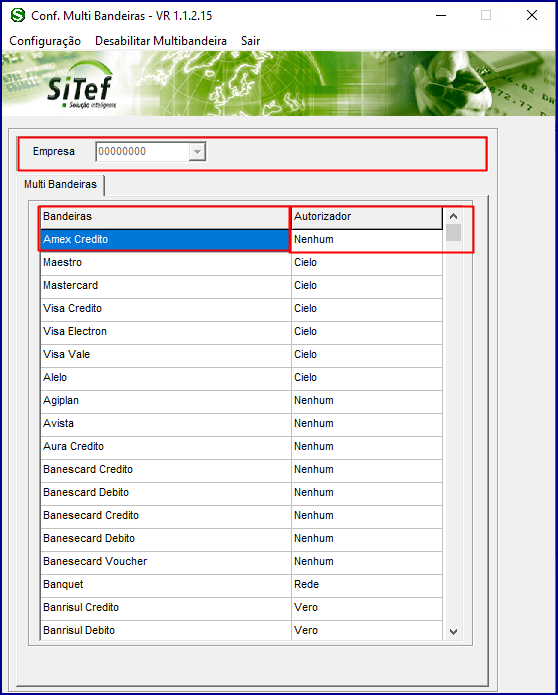Click Cielo authorizer for Mastercard
Image resolution: width=558 pixels, height=695 pixels.
[367, 286]
